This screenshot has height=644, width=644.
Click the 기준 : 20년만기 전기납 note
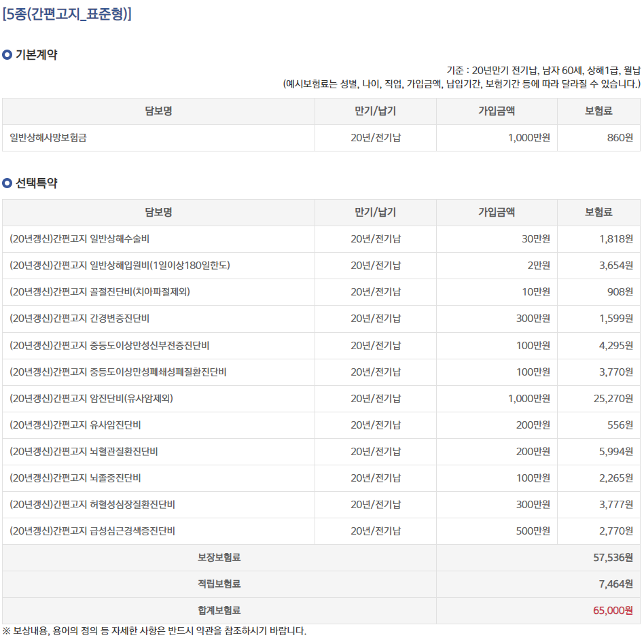(543, 71)
